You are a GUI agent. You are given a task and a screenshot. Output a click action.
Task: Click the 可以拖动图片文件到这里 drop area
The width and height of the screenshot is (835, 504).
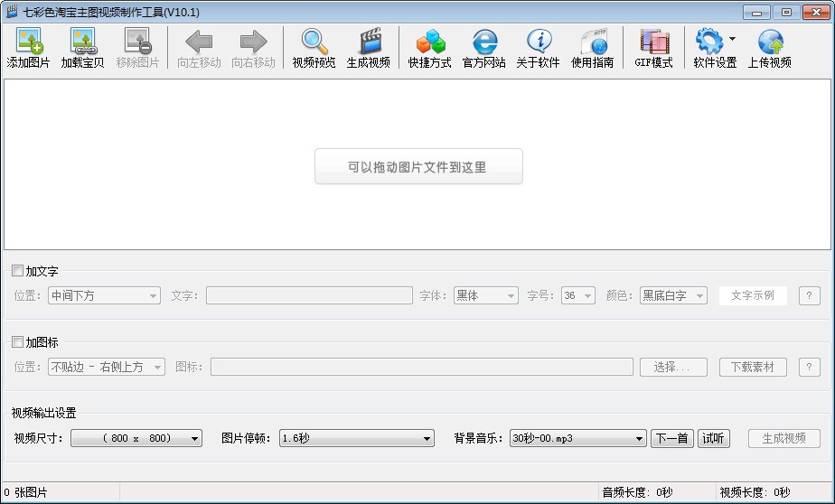coord(418,167)
